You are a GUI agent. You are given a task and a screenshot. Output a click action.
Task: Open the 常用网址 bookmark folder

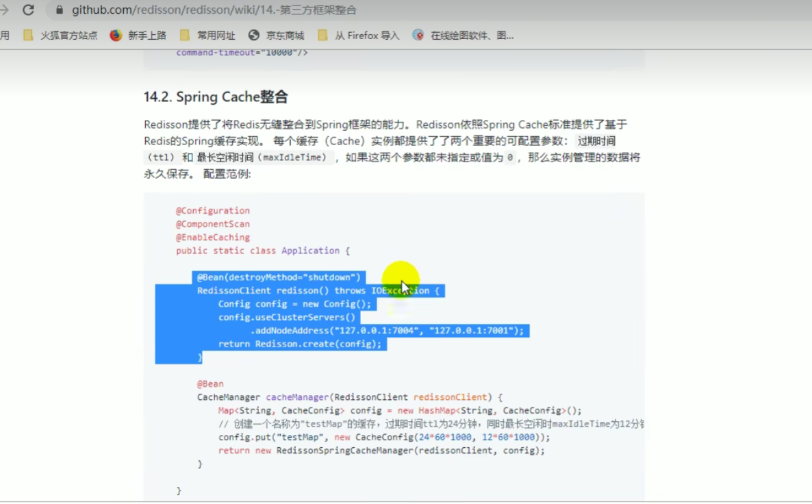coord(216,35)
